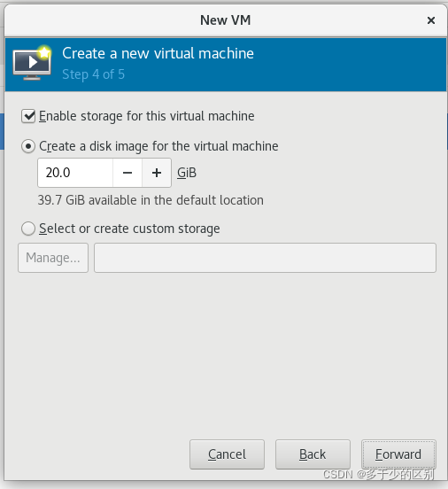Open the Manage... storage button
The image size is (448, 489).
(x=53, y=258)
